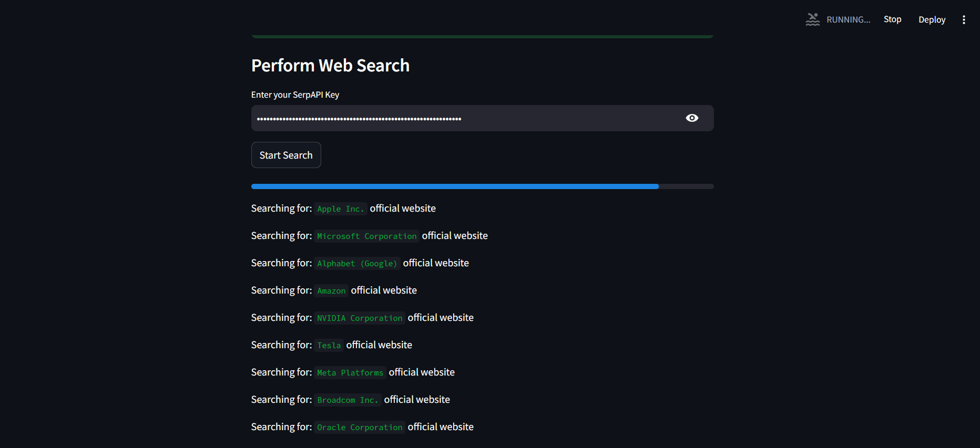Click the RUNNING... status text

[848, 19]
